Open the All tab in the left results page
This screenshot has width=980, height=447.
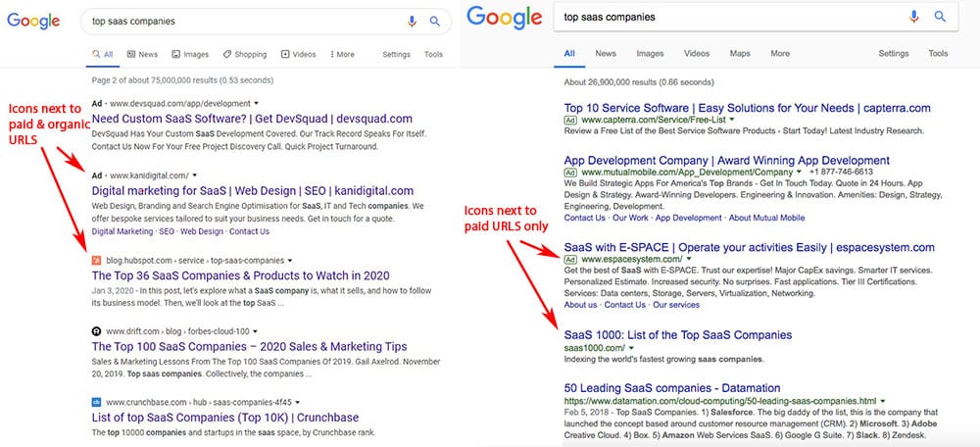pyautogui.click(x=103, y=54)
